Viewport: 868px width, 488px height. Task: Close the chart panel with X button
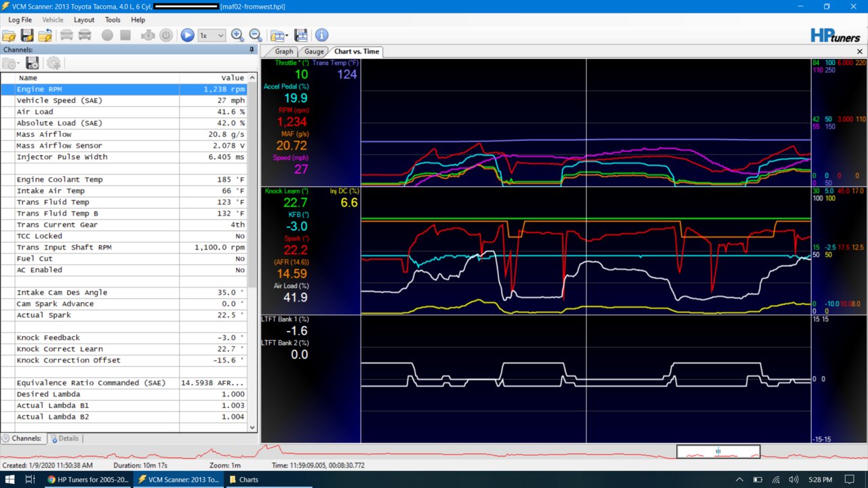(860, 52)
